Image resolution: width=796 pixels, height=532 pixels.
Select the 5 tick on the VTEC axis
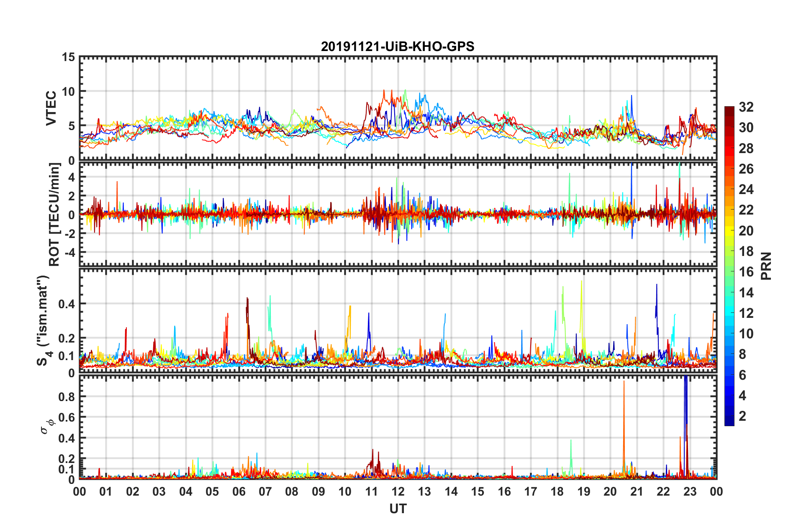click(x=72, y=126)
